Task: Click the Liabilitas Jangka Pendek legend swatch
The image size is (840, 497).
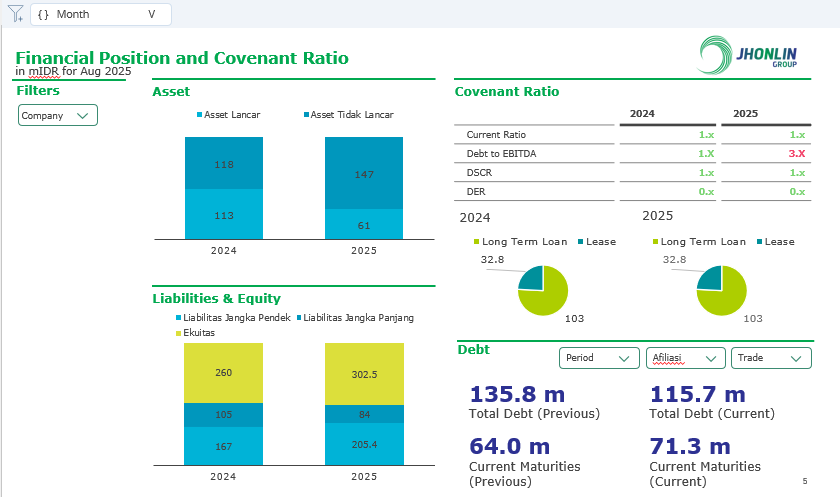Action: tap(178, 318)
